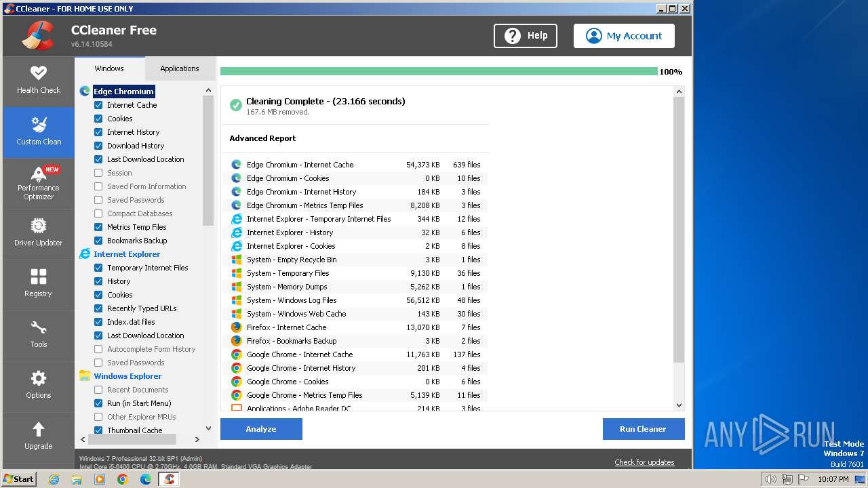Image resolution: width=868 pixels, height=488 pixels.
Task: Click Advanced Report heading
Action: [x=262, y=138]
